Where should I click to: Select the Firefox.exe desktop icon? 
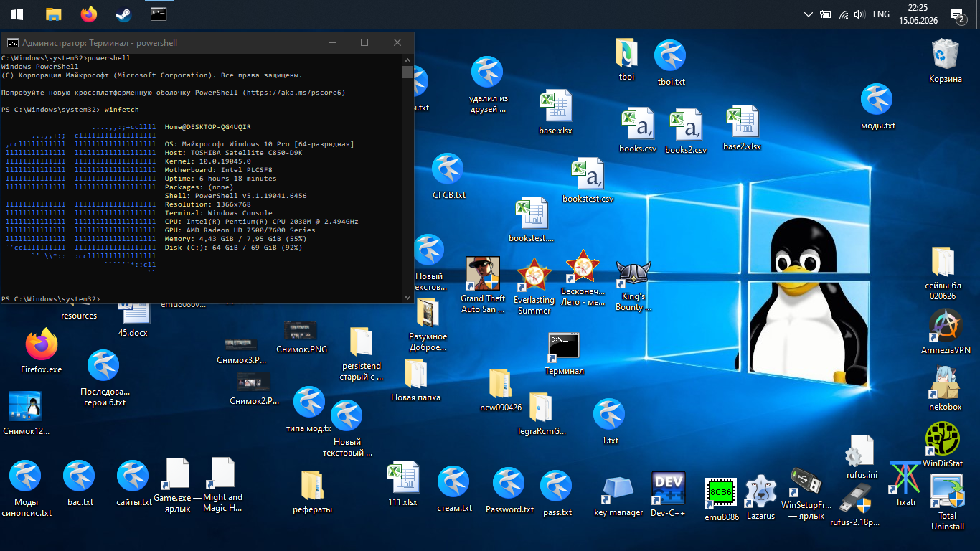tap(41, 352)
